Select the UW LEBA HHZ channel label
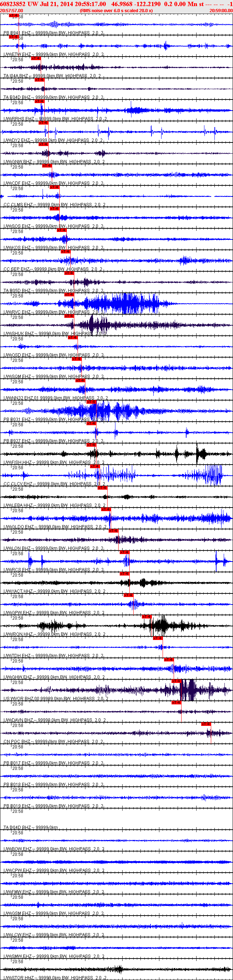233x980 pixels. tap(18, 505)
